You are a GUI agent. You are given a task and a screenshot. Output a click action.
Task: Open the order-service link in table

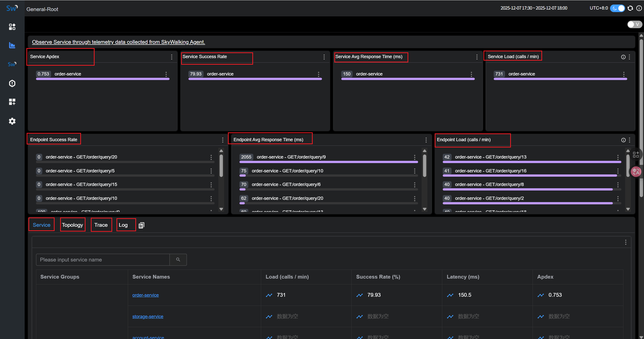click(x=145, y=295)
